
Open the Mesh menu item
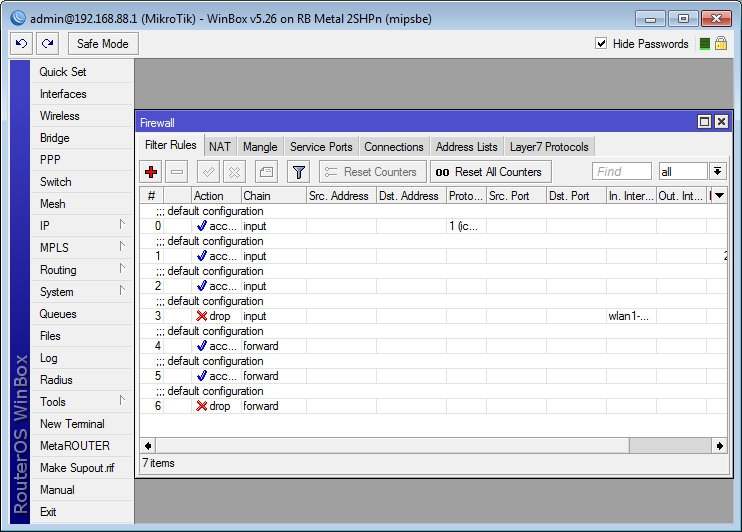coord(82,204)
